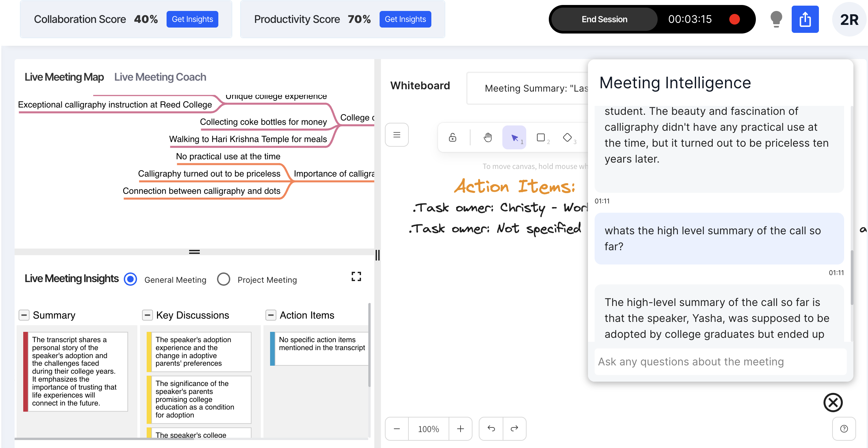Screen dimensions: 868x448
Task: Get Insights for Collaboration Score
Action: coord(192,19)
